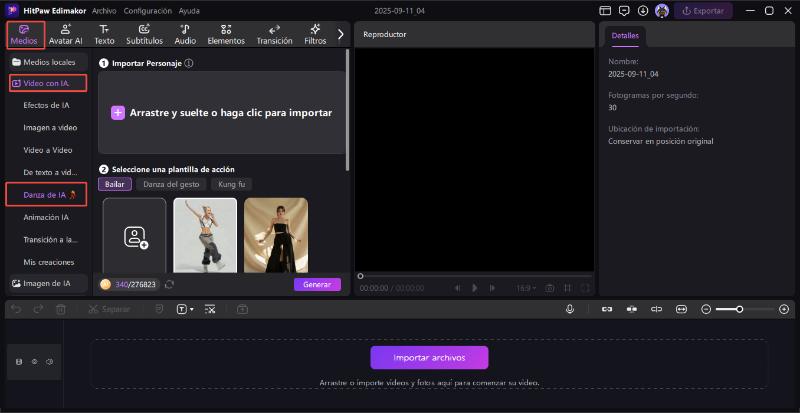Click the player progress bar handle
Image resolution: width=800 pixels, height=413 pixels.
tap(360, 276)
